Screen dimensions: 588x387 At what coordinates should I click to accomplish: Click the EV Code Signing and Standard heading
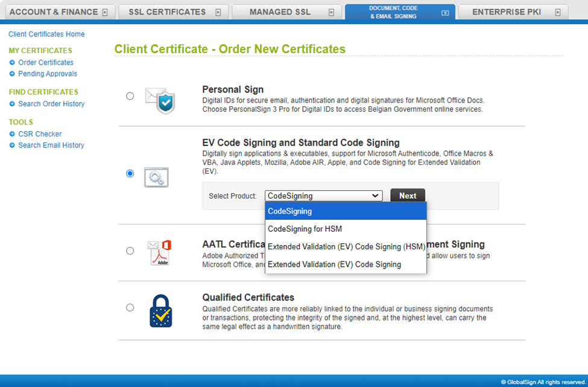301,142
